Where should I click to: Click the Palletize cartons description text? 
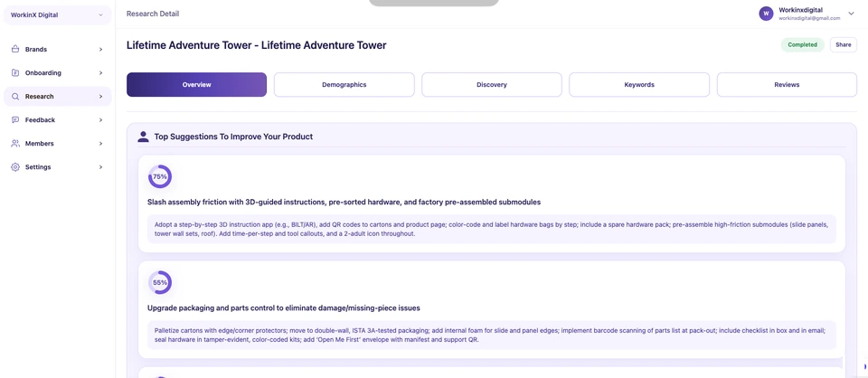[492, 335]
